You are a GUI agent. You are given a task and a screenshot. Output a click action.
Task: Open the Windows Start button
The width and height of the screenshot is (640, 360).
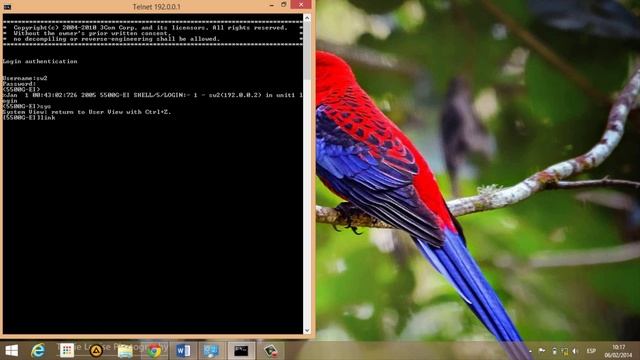point(11,351)
